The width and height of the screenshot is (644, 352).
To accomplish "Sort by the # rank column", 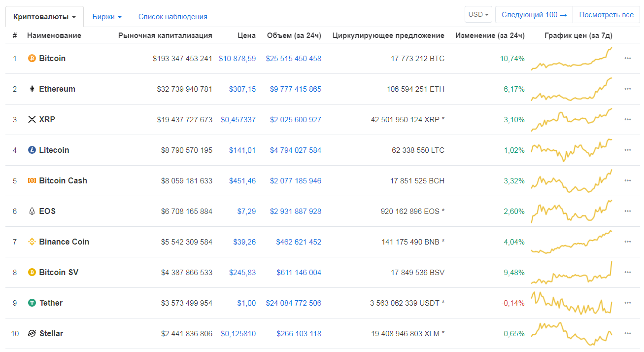I will [15, 35].
